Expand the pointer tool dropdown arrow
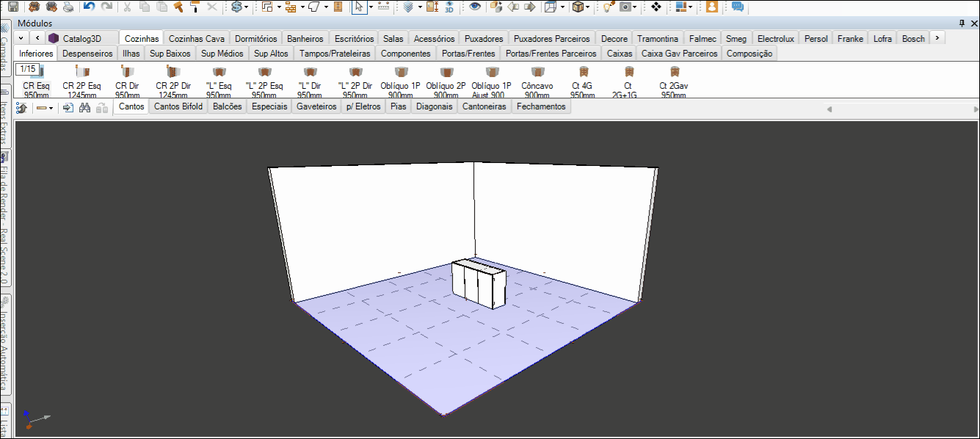Viewport: 980px width, 439px height. (371, 7)
